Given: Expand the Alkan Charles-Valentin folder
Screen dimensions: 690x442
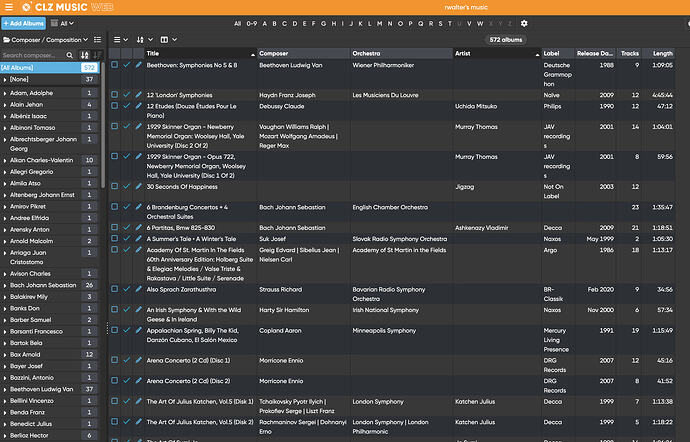Looking at the screenshot, I should (x=5, y=160).
